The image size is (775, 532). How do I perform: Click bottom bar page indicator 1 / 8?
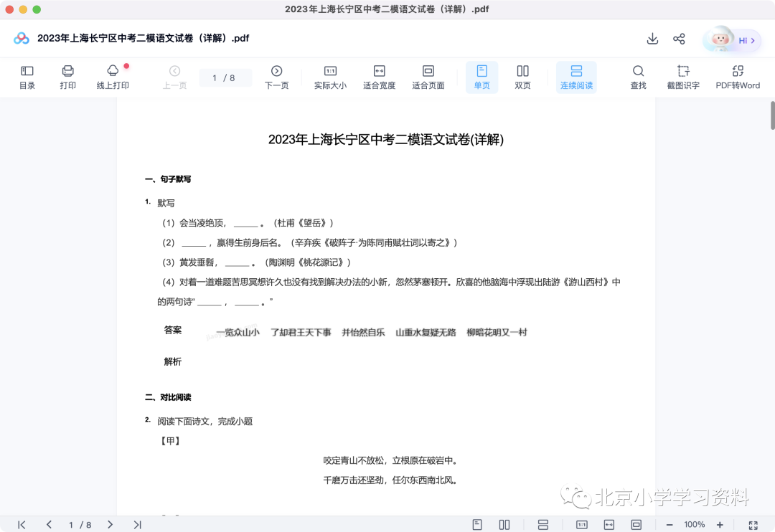80,525
